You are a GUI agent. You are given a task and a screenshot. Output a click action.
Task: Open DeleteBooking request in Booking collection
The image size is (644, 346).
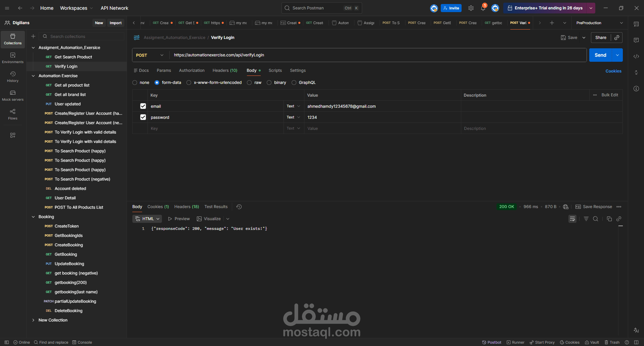[x=69, y=311]
